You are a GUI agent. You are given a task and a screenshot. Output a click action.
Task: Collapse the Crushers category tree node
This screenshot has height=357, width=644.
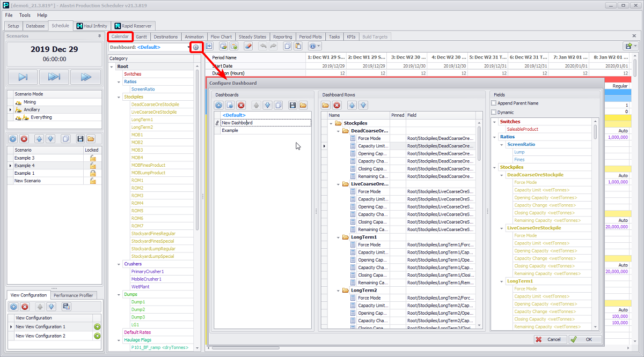119,264
